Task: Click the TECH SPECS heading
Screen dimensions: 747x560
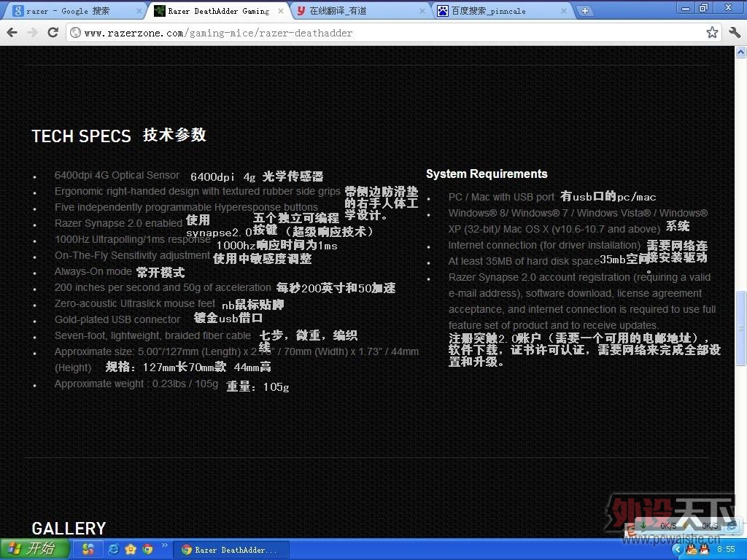Action: coord(82,136)
